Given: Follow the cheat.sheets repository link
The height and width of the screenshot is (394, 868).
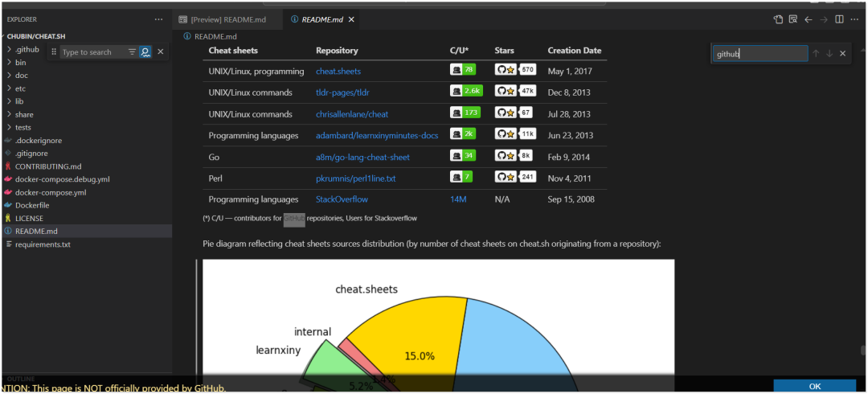Looking at the screenshot, I should tap(338, 72).
